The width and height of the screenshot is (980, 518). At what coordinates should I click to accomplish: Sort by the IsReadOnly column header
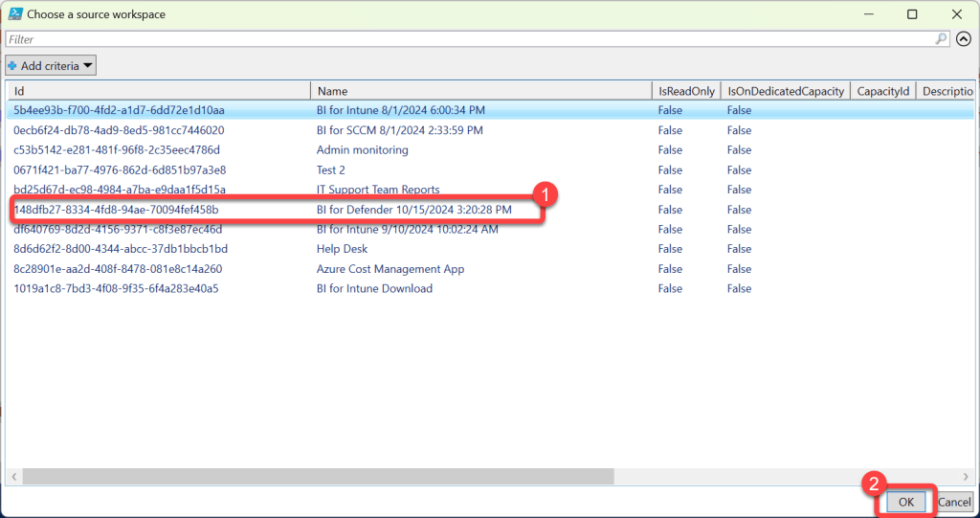pyautogui.click(x=685, y=91)
